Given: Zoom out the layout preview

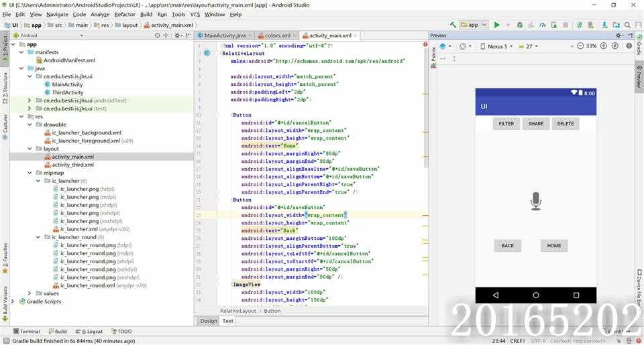Looking at the screenshot, I should [x=580, y=46].
